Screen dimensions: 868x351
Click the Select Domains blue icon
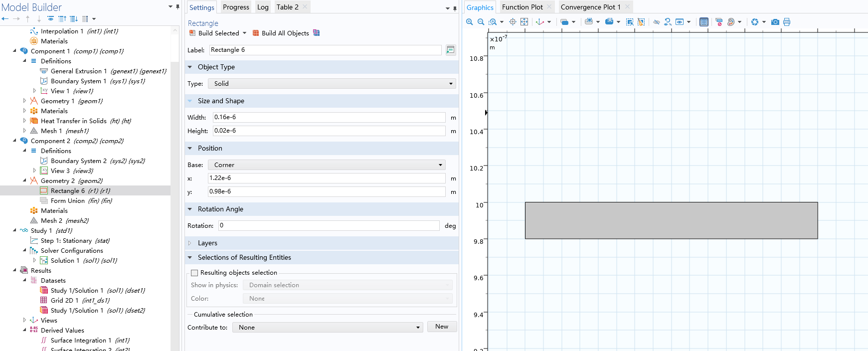609,22
